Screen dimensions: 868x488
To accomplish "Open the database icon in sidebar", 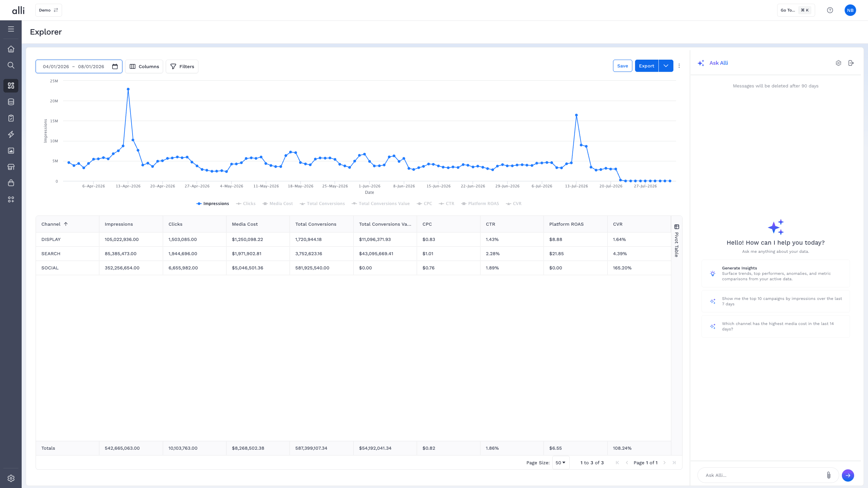I will [11, 102].
